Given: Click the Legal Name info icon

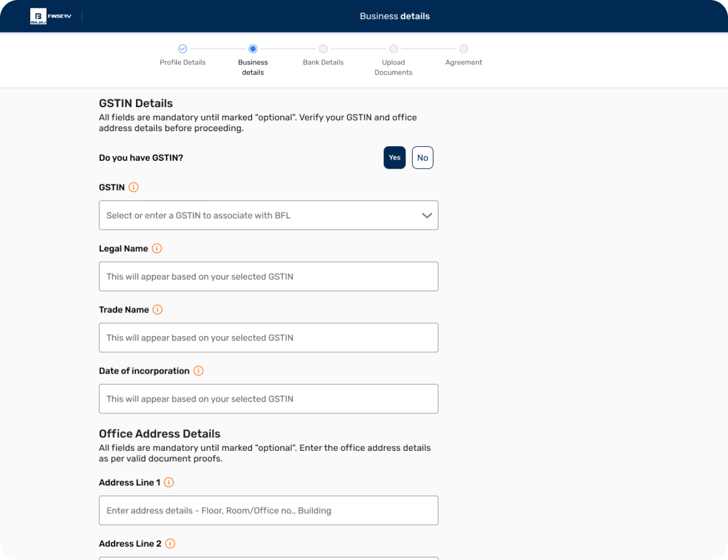Looking at the screenshot, I should coord(157,249).
